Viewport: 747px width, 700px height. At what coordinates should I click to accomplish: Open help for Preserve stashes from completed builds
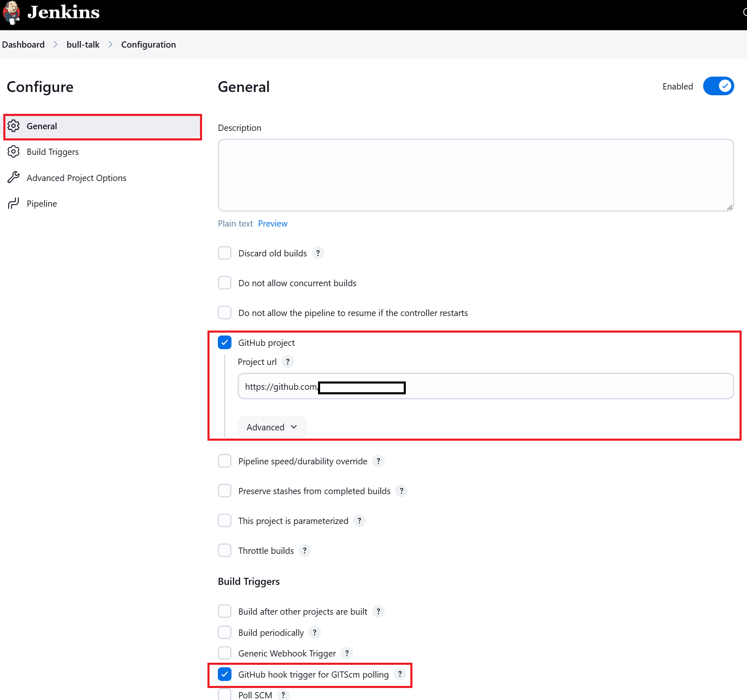click(401, 491)
